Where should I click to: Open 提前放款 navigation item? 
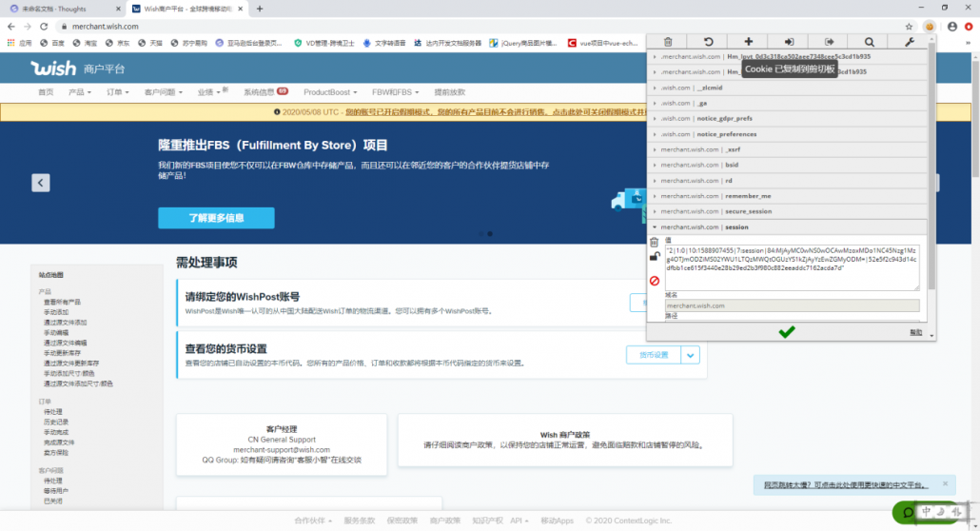[449, 92]
